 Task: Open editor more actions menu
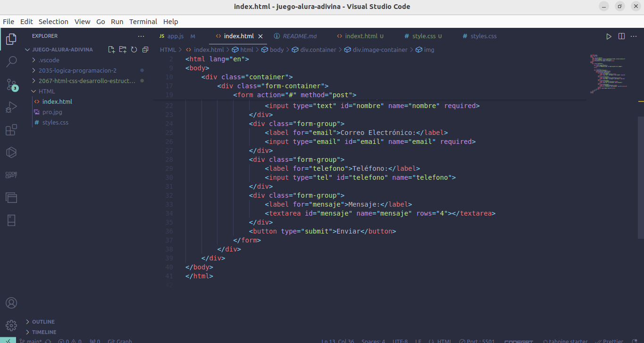pos(634,36)
